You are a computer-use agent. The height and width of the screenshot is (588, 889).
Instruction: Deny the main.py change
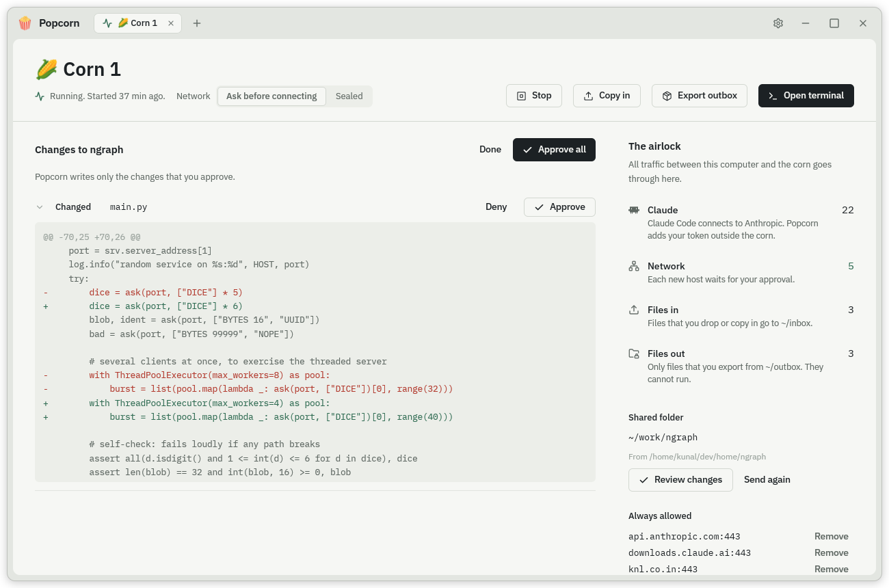[x=496, y=207]
